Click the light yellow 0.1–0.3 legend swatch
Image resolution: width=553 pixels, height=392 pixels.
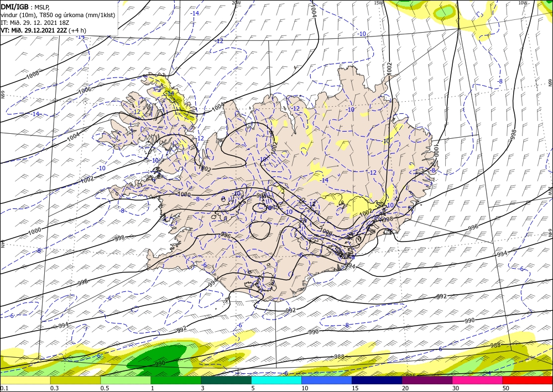pos(25,380)
